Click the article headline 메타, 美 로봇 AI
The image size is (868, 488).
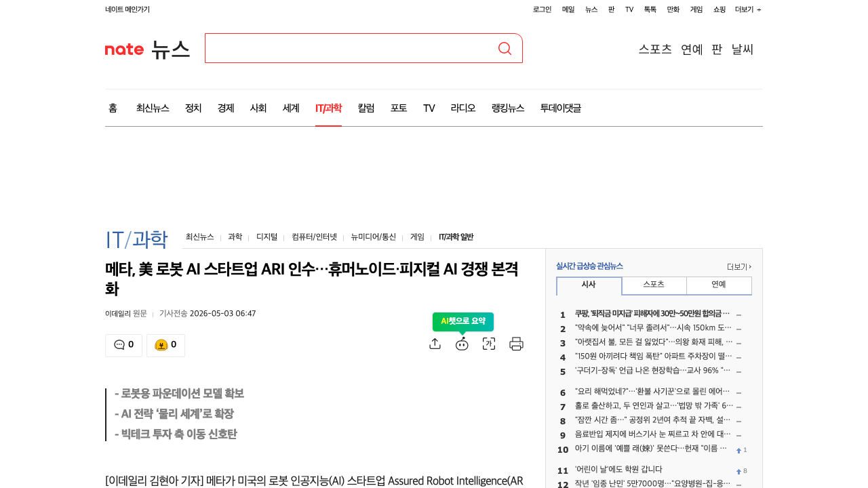[x=312, y=279]
